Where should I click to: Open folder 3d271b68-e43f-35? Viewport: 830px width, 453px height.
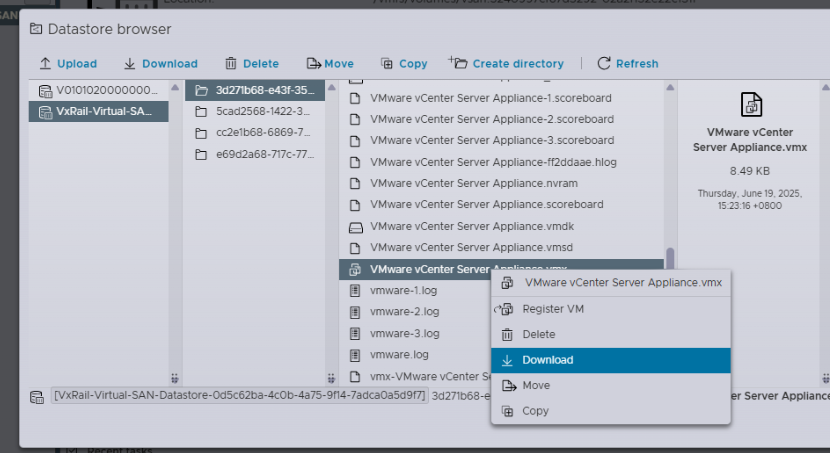point(255,90)
